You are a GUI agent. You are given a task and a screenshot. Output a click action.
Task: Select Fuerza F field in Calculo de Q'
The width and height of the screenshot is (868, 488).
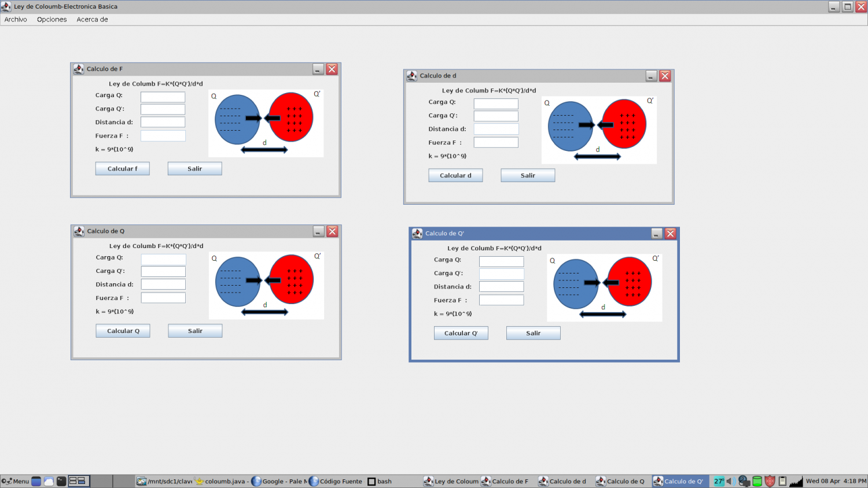pyautogui.click(x=501, y=300)
